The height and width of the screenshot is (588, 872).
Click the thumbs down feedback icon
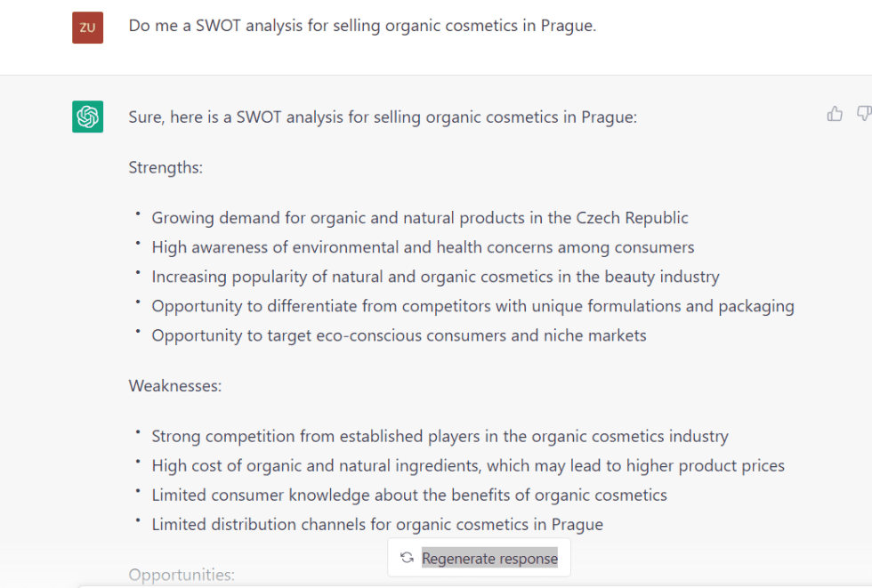[x=864, y=114]
